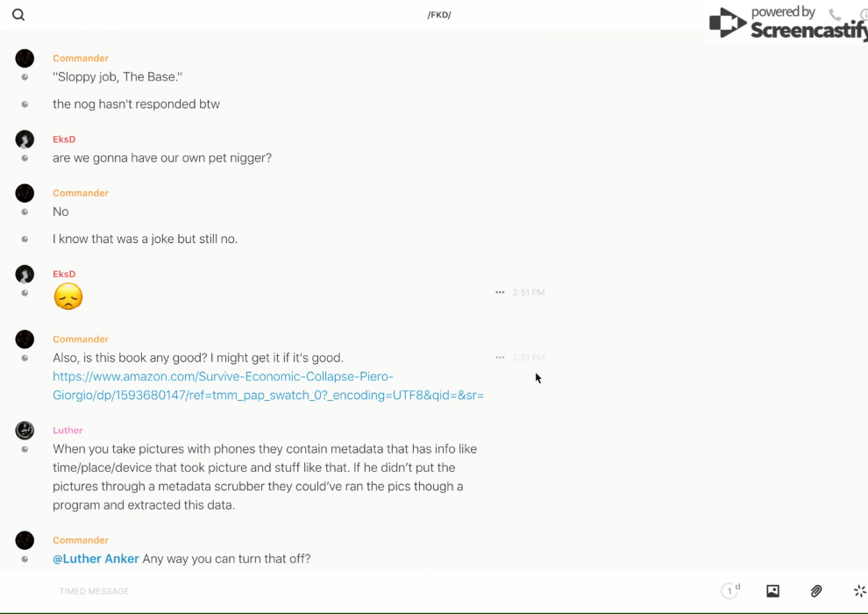Open the search magnifier icon
Image resolution: width=868 pixels, height=614 pixels.
click(18, 15)
